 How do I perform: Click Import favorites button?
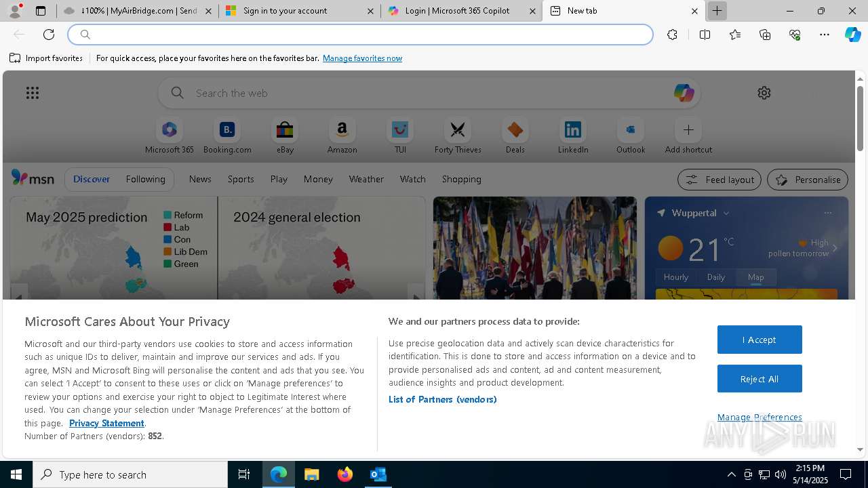(x=46, y=58)
